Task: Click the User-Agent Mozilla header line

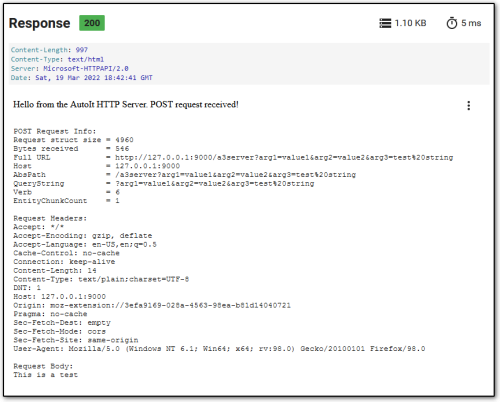Action: coord(219,349)
